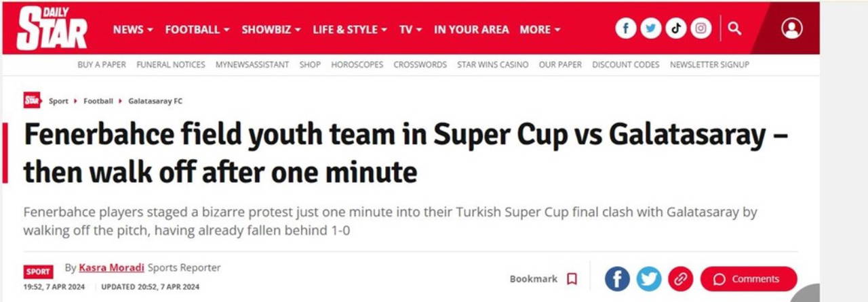Bookmark this article
The width and height of the screenshot is (868, 302).
point(572,279)
